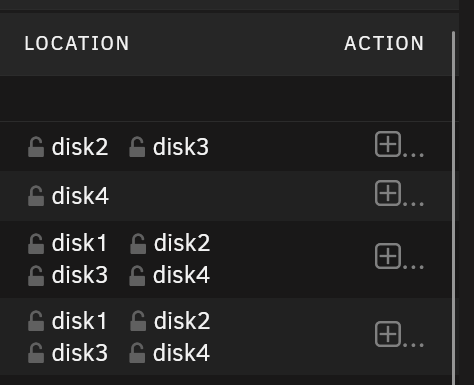Click the ACTION column header
474x385 pixels.
[384, 44]
